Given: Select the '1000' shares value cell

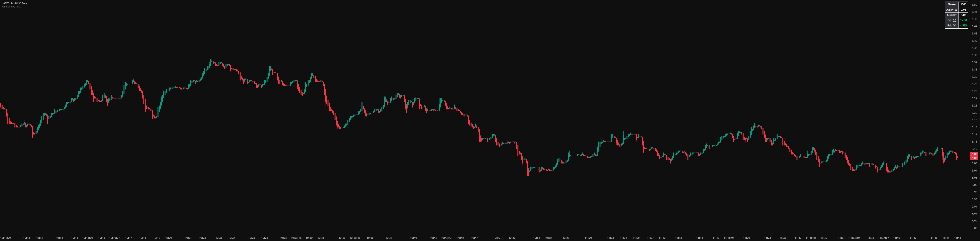Looking at the screenshot, I should (x=963, y=5).
